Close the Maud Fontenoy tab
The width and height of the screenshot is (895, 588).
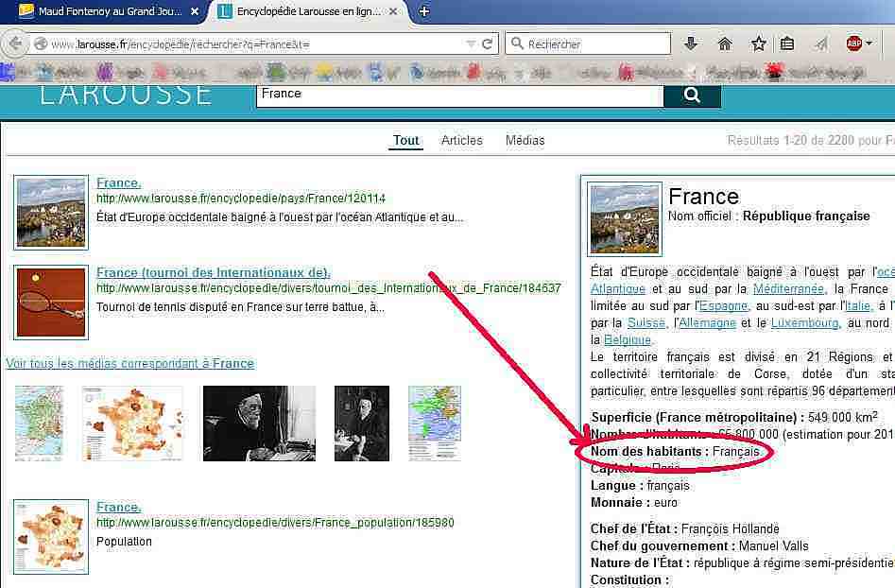tap(195, 11)
